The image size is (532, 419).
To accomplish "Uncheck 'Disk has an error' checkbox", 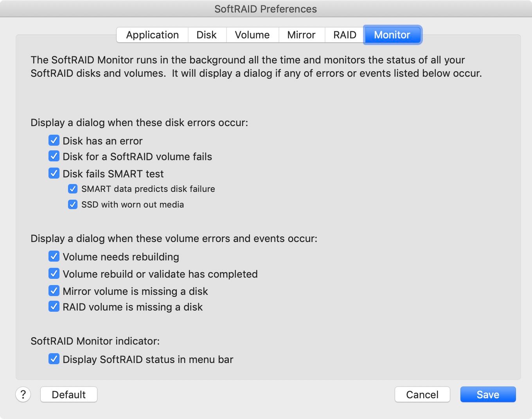I will tap(54, 140).
